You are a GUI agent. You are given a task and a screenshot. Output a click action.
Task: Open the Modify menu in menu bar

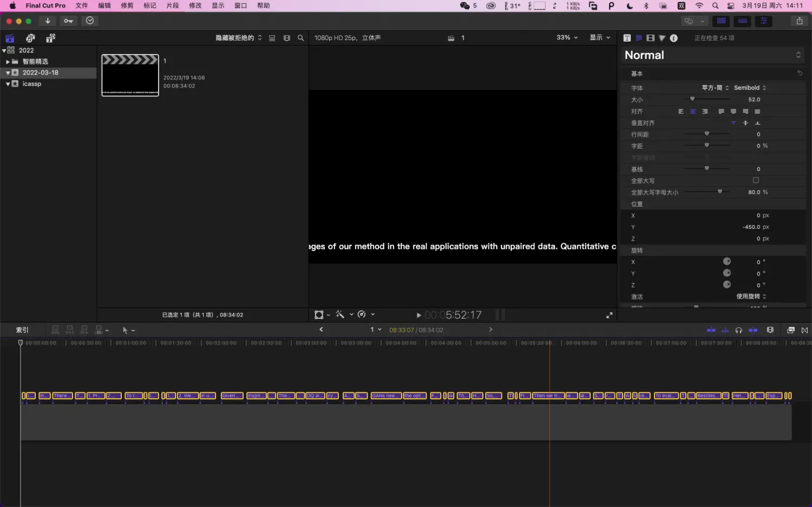coord(195,5)
